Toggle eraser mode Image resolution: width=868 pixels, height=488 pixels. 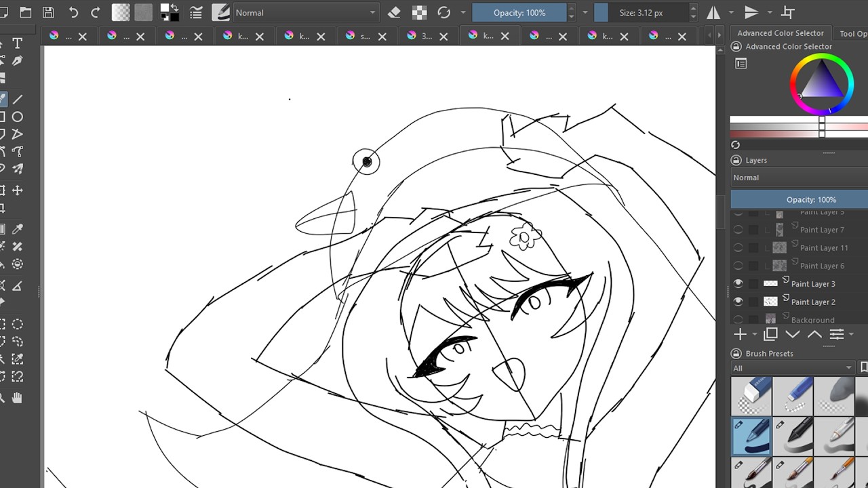click(x=395, y=12)
